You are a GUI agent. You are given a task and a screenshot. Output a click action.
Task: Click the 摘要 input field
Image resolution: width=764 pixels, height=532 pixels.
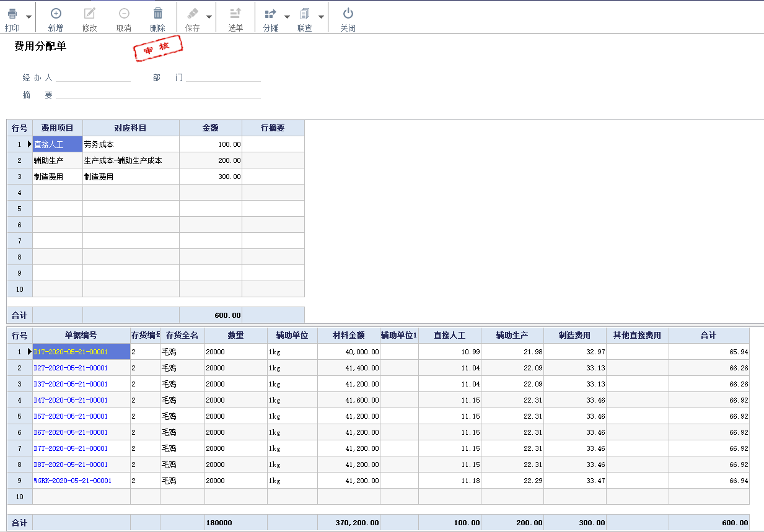coord(158,95)
